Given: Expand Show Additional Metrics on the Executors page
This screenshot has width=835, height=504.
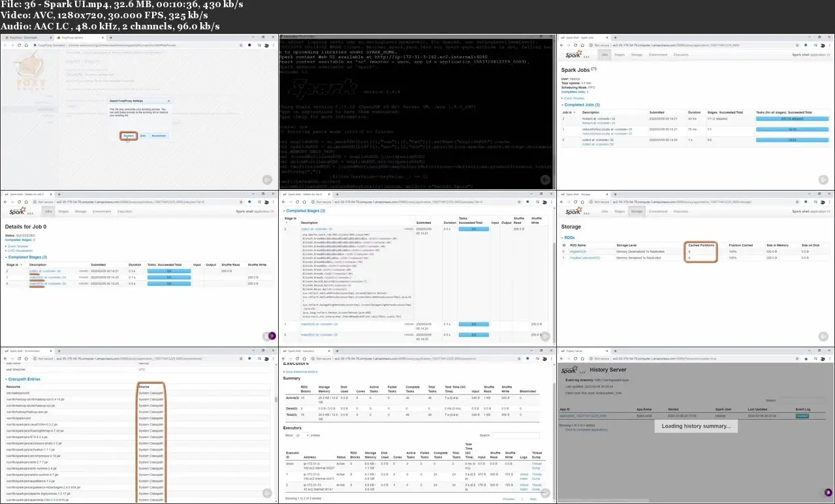Looking at the screenshot, I should pos(300,371).
